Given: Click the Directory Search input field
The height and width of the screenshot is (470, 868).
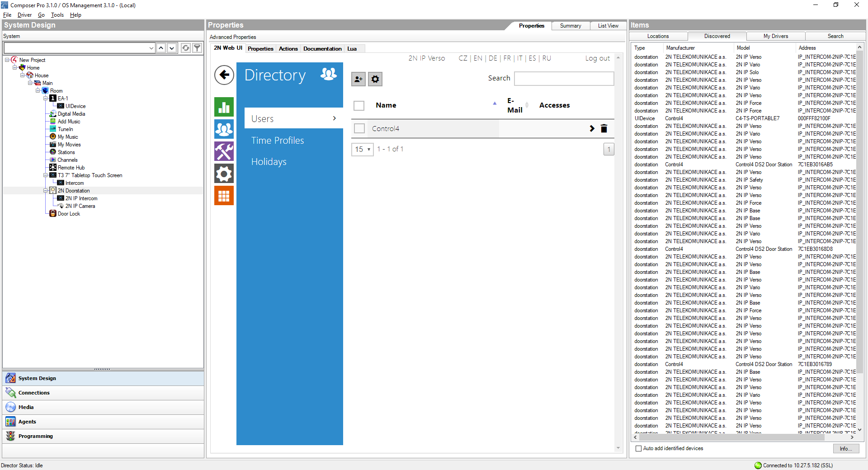Looking at the screenshot, I should pyautogui.click(x=564, y=79).
